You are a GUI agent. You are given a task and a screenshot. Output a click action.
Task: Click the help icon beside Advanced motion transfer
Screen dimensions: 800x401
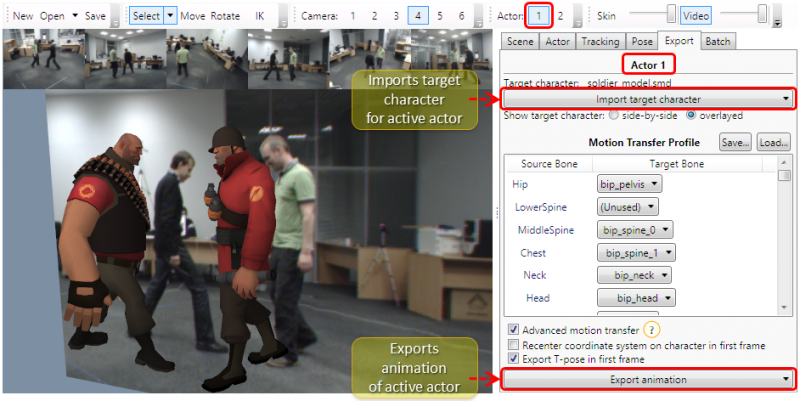(652, 330)
